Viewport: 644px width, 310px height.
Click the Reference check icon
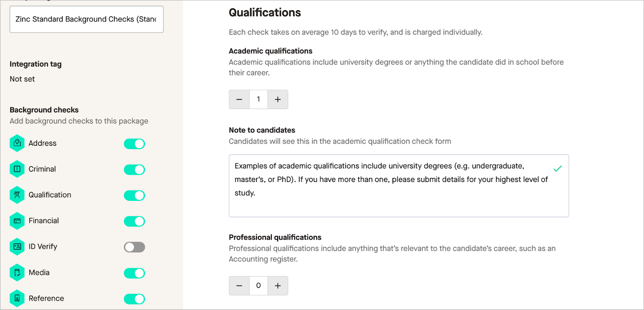coord(17,298)
